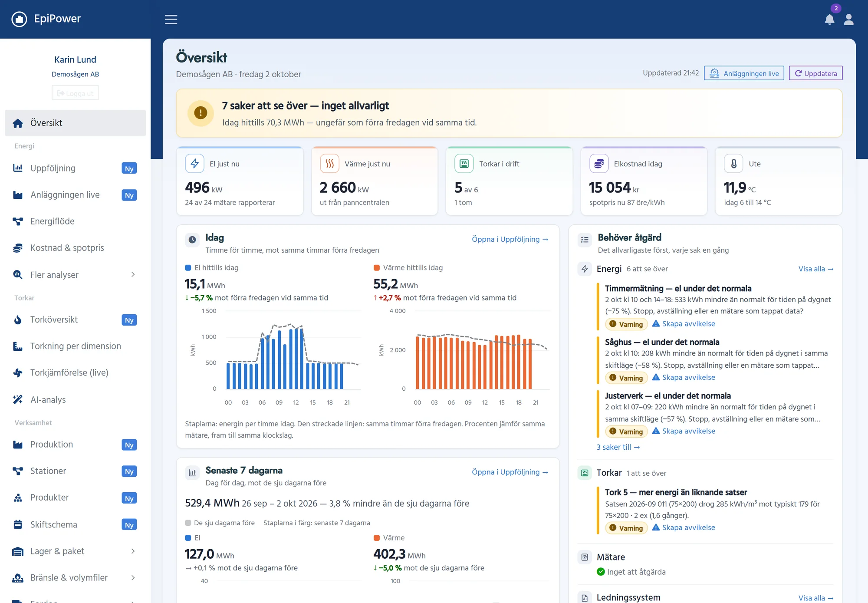Open Kostnad & spotpris page
868x603 pixels.
[x=75, y=248]
